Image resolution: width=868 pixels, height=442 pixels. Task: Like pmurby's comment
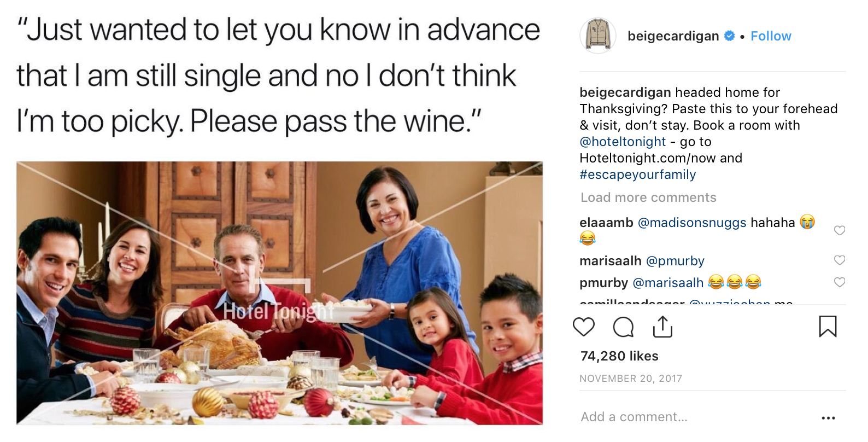840,282
